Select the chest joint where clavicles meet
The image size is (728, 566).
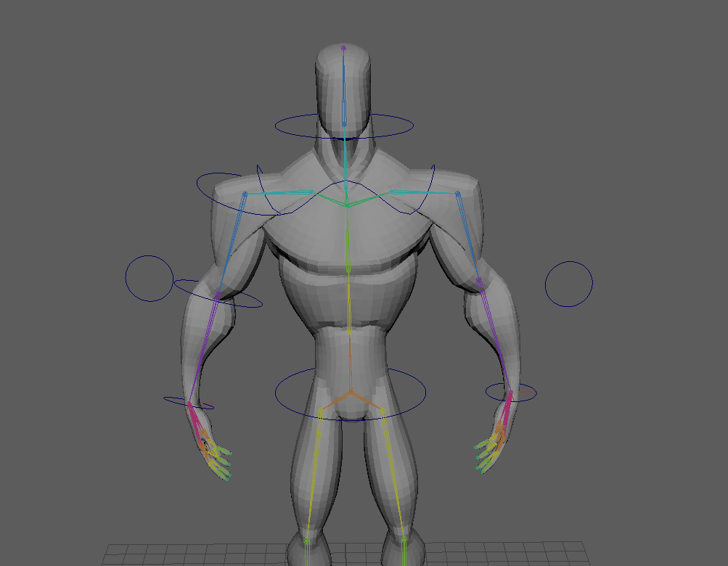(347, 206)
